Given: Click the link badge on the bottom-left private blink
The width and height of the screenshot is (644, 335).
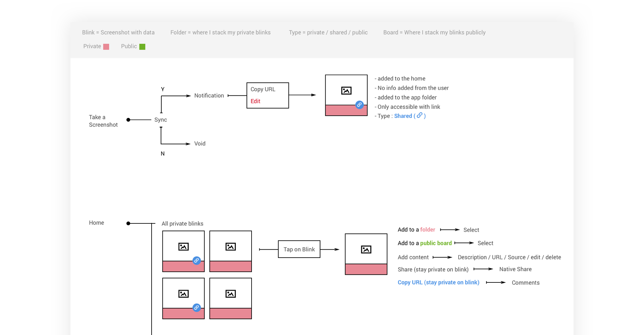Looking at the screenshot, I should [x=197, y=308].
